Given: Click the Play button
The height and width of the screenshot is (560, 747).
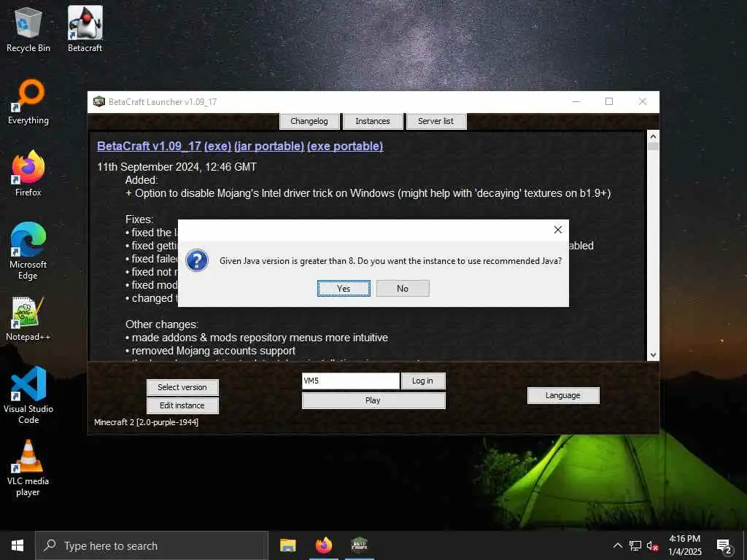Looking at the screenshot, I should coord(373,400).
